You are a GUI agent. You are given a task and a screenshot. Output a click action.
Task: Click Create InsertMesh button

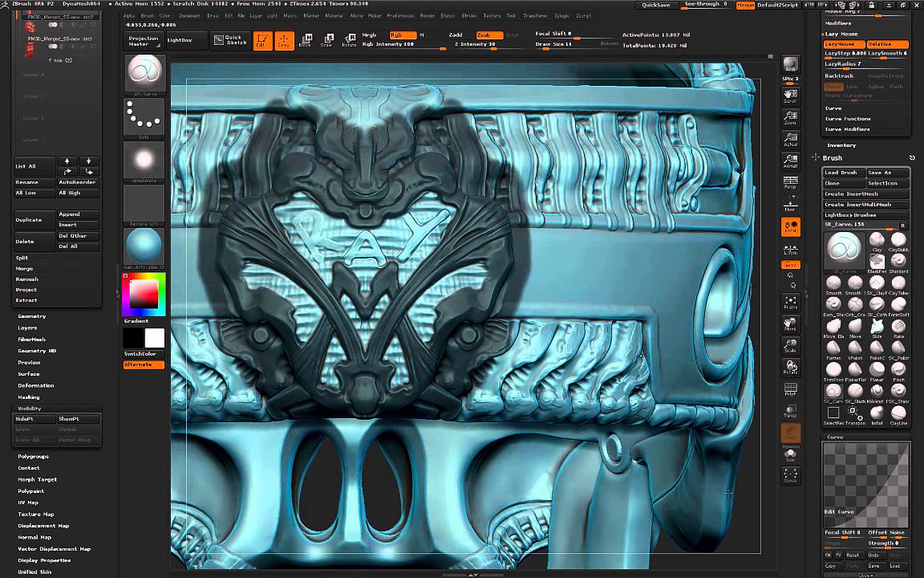click(x=865, y=194)
